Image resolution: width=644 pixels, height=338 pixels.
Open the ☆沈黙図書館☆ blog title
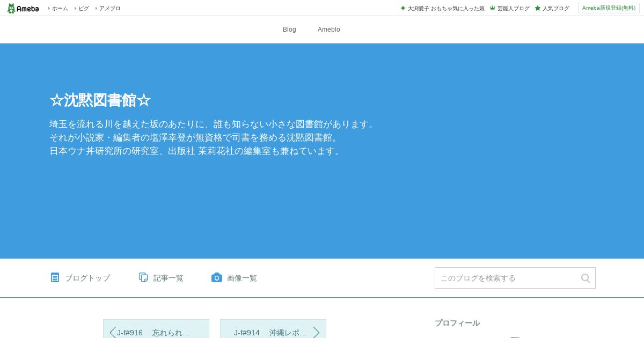coord(100,100)
